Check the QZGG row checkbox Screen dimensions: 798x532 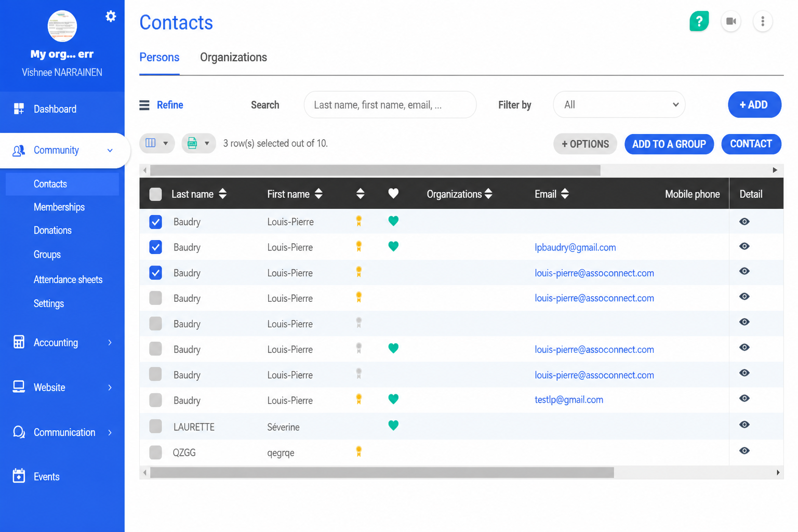tap(155, 452)
